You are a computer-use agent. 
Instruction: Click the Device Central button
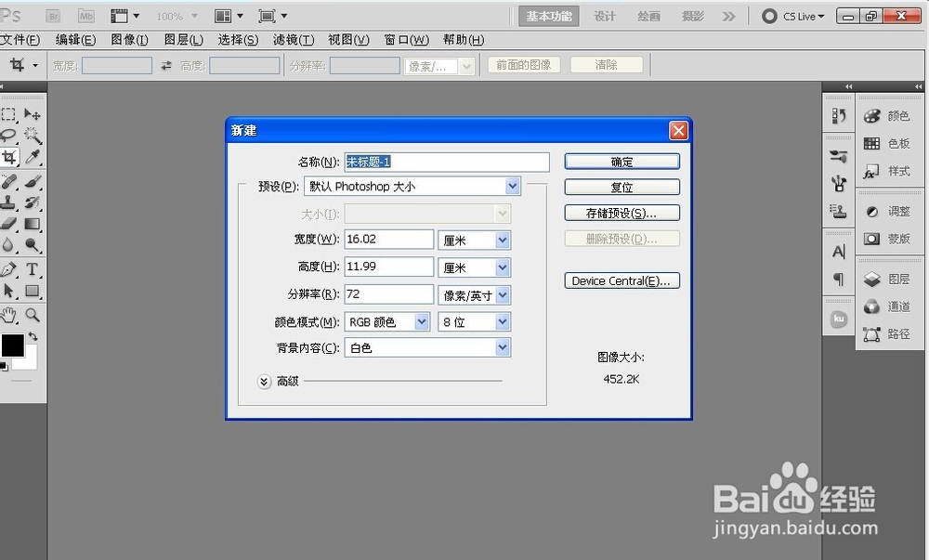(x=622, y=280)
